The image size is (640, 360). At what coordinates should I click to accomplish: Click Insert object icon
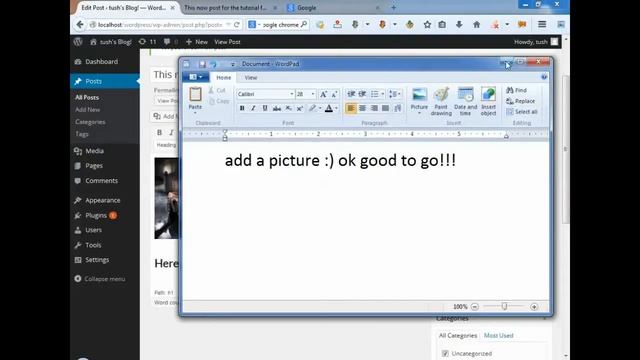point(488,101)
